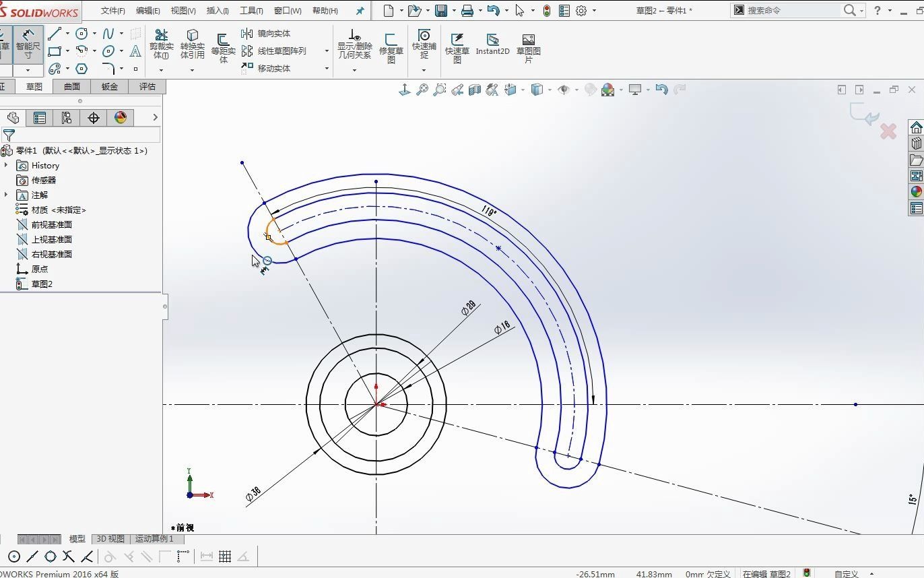Open the Smart Dimension dropdown arrow
Image resolution: width=924 pixels, height=578 pixels.
click(x=28, y=70)
